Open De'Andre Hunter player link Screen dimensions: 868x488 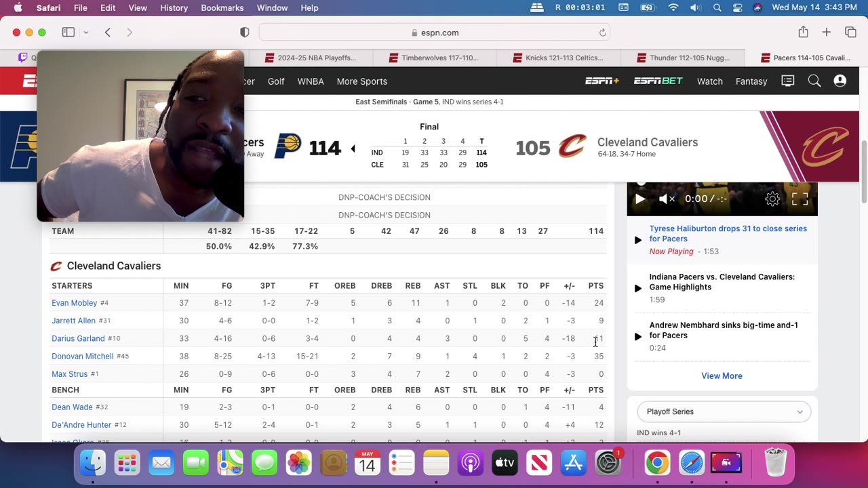(81, 425)
